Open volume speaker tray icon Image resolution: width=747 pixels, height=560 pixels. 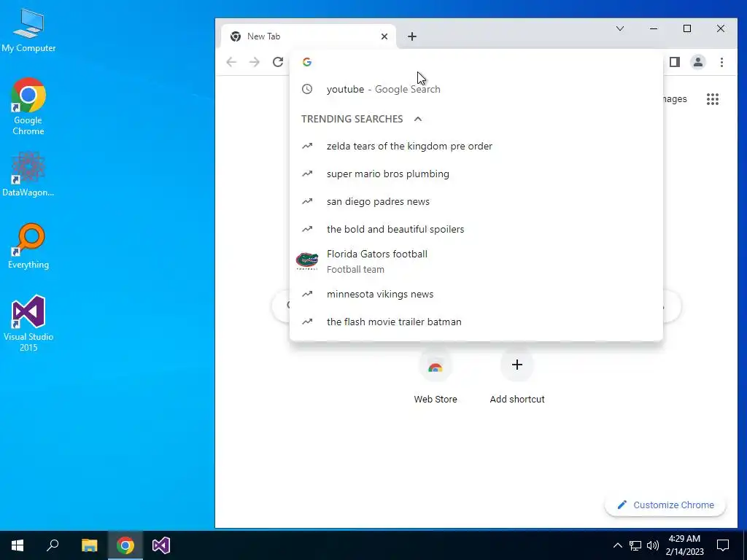tap(653, 545)
